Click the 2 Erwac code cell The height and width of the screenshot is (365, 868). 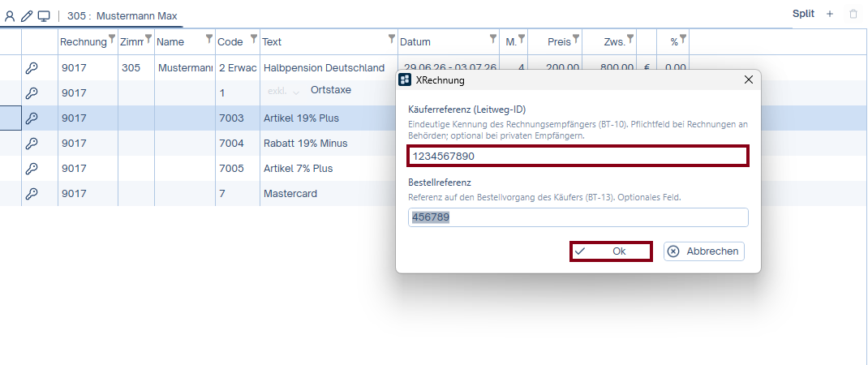tap(238, 67)
